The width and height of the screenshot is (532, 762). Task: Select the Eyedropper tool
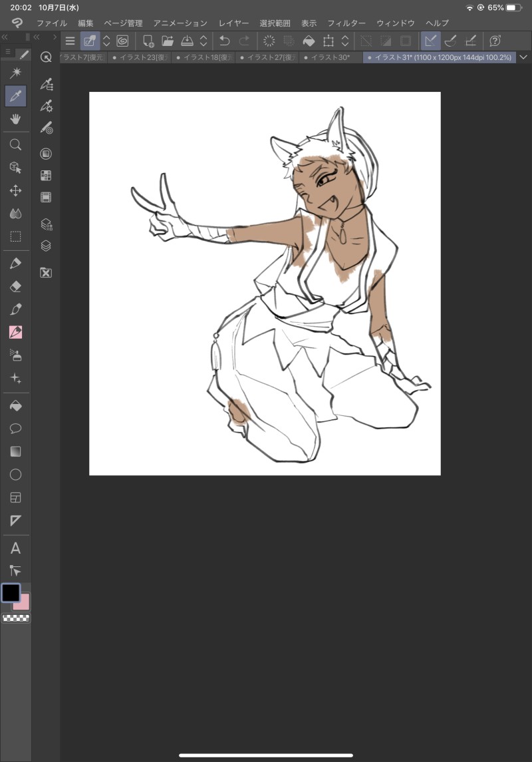pyautogui.click(x=15, y=96)
